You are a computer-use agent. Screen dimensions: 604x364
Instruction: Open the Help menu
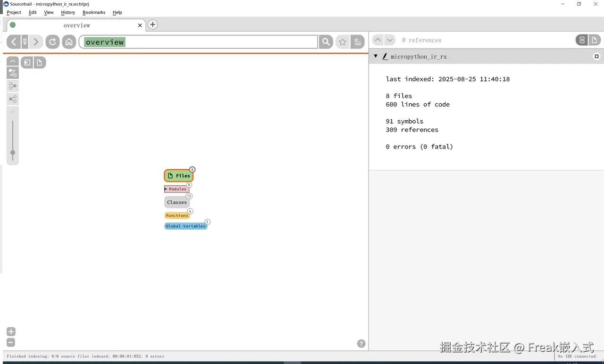pos(117,12)
